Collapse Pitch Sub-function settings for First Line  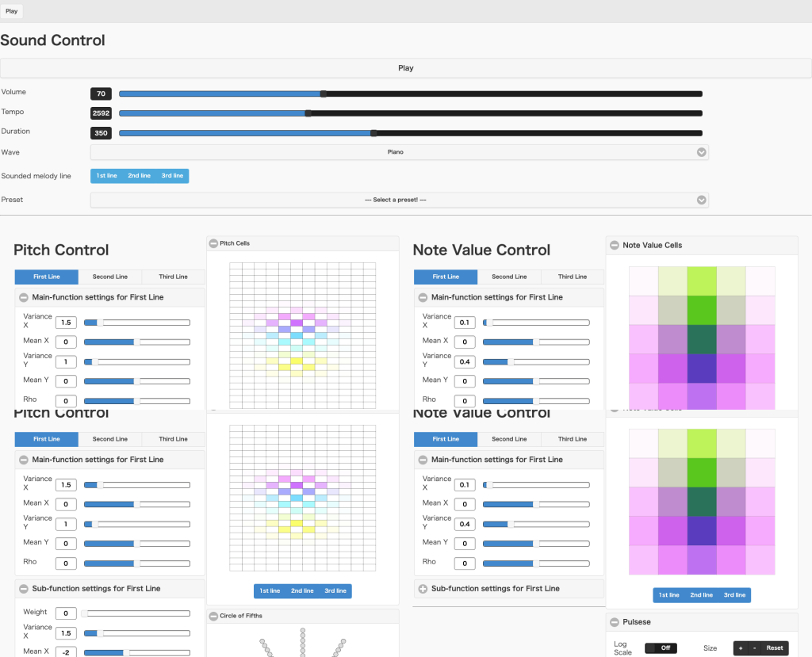[x=23, y=589]
